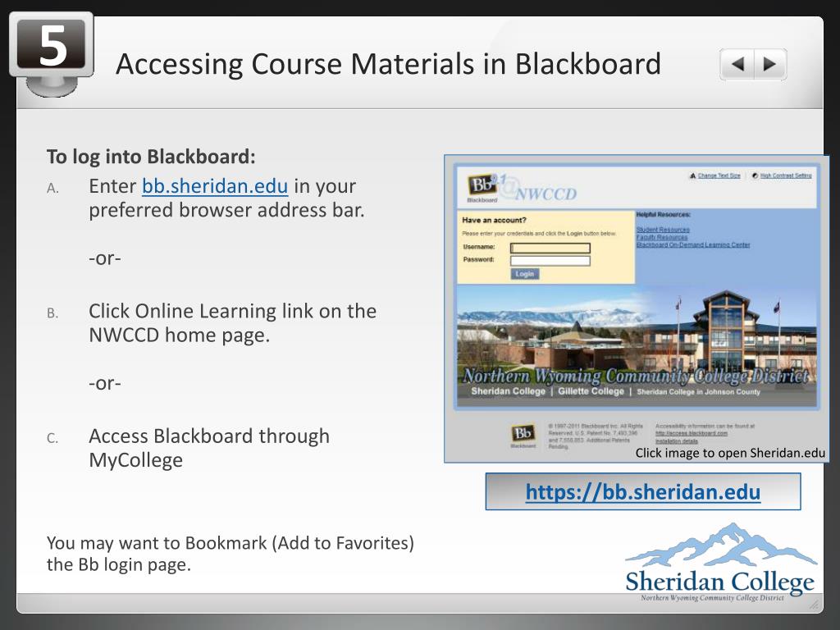Screen dimensions: 840x630
Task: Click the Login button in the Blackboard image
Action: 524,274
